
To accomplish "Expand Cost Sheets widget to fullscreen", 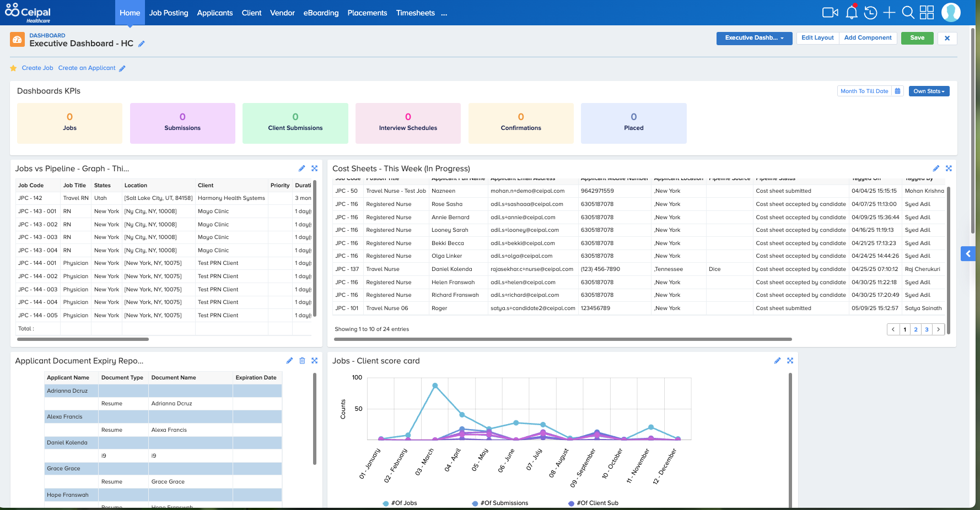I will 949,169.
